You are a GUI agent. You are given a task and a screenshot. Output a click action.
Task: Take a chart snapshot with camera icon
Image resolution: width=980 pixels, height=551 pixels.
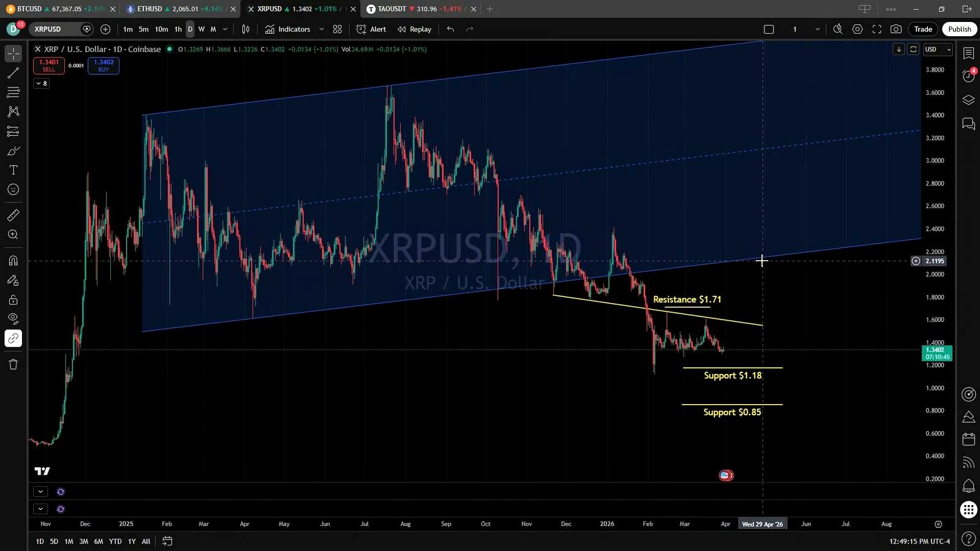point(896,29)
